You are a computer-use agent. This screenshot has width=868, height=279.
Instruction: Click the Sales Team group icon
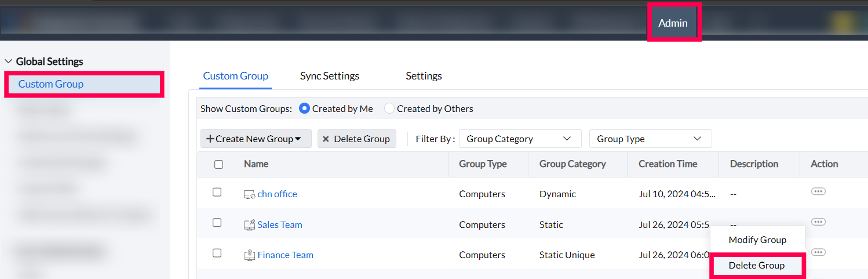[250, 225]
